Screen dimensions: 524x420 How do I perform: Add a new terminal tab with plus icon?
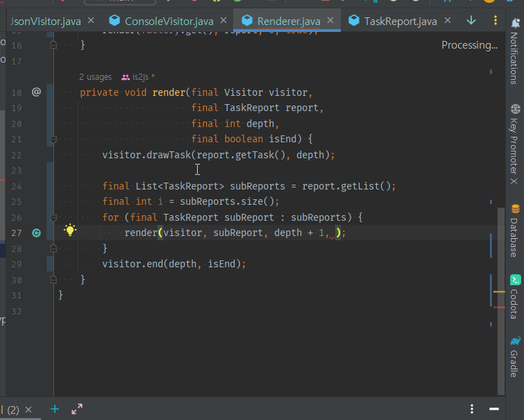[55, 409]
